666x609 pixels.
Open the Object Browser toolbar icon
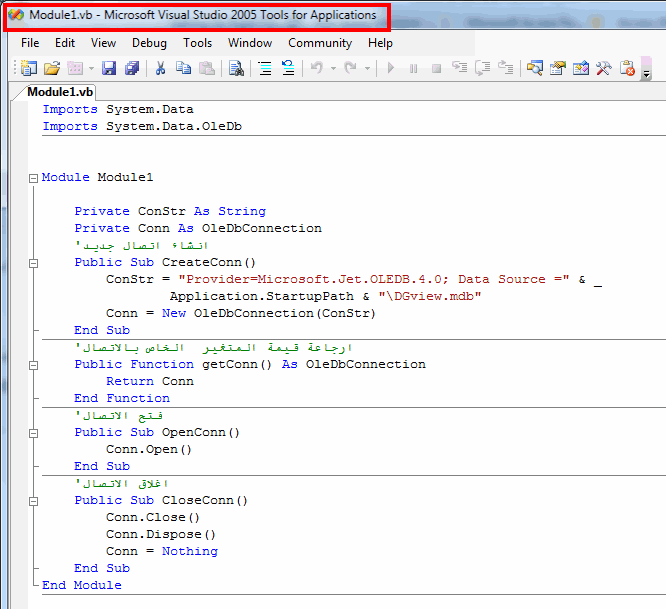click(581, 68)
